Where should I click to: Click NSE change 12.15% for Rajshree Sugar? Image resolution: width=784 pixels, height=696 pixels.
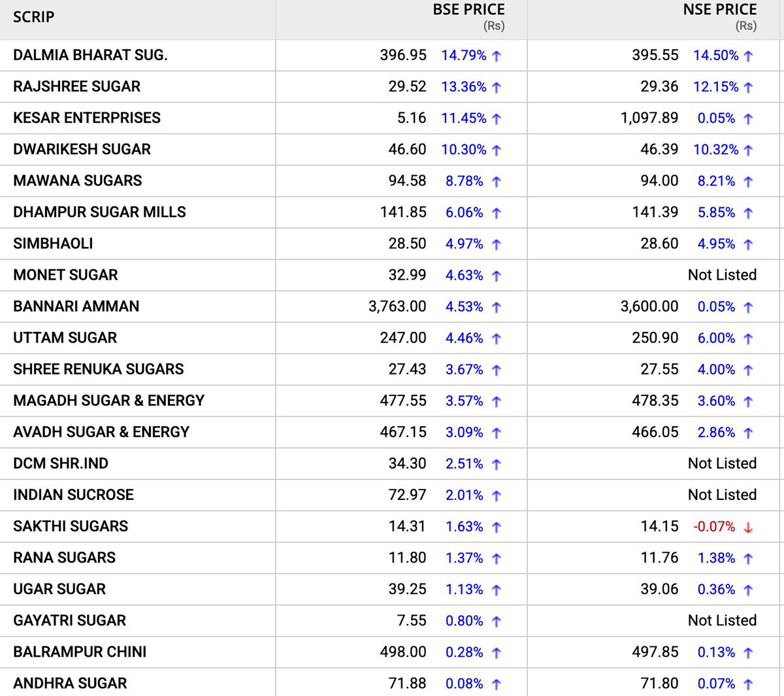coord(716,86)
